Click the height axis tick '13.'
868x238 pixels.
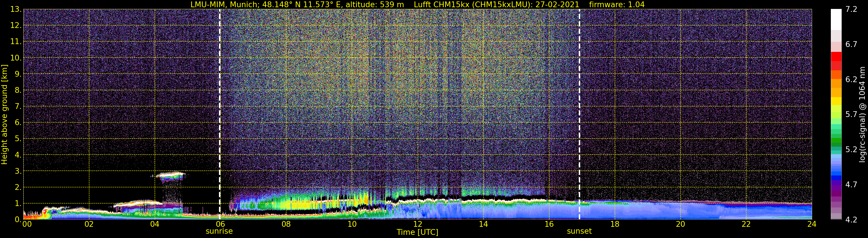(16, 10)
